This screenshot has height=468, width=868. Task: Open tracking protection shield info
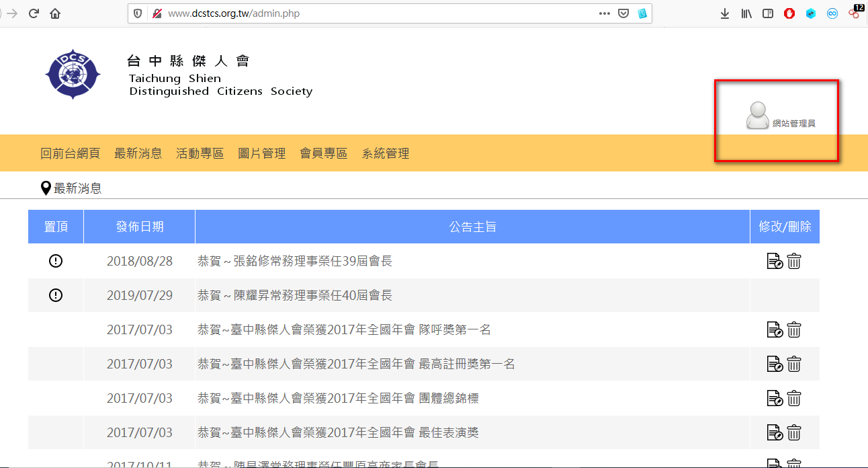138,13
